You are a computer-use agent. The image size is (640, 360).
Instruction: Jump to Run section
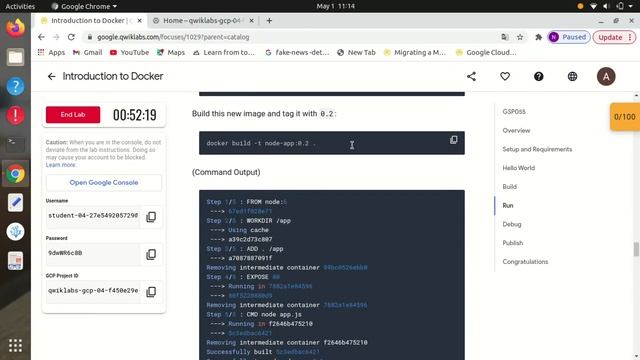(x=508, y=205)
